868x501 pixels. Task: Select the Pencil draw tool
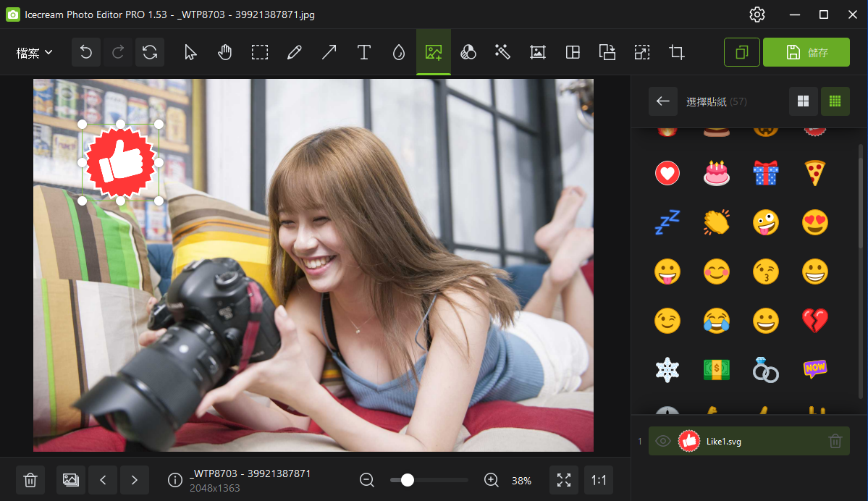click(x=294, y=52)
